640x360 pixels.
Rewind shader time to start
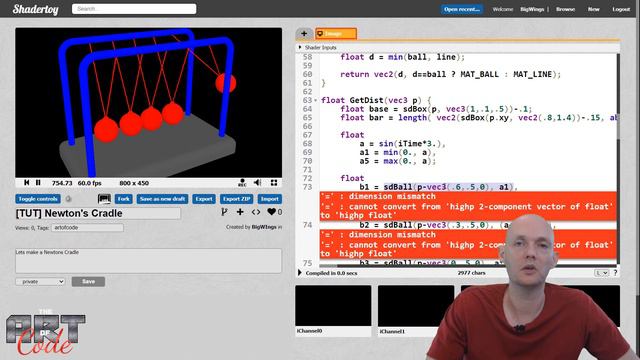(27, 183)
